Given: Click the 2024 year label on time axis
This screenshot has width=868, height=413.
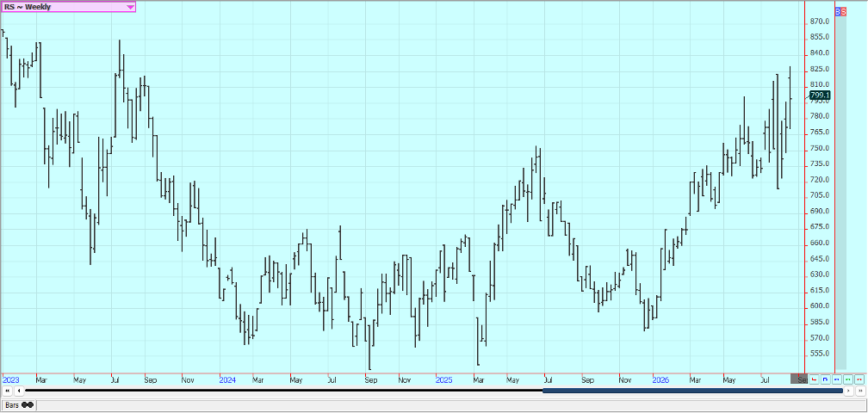Looking at the screenshot, I should (x=227, y=379).
